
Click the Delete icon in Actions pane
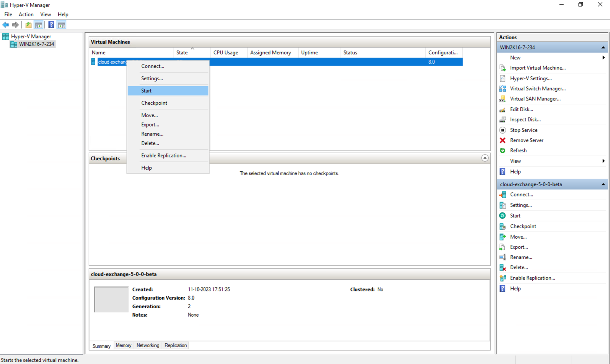(503, 268)
